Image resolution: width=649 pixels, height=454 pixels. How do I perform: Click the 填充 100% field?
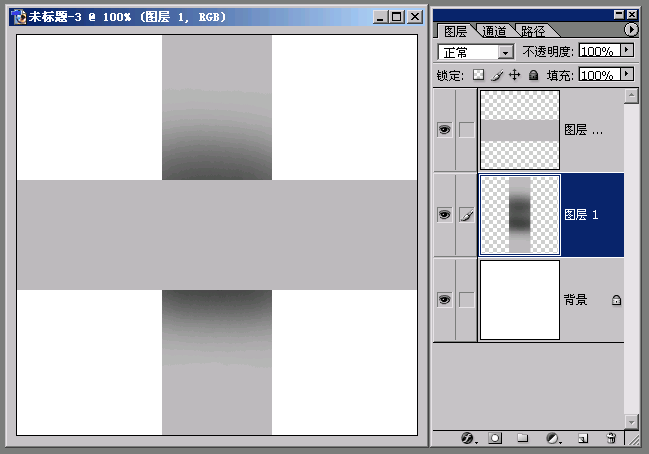tap(599, 74)
